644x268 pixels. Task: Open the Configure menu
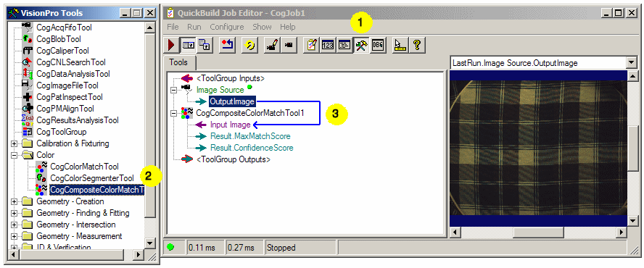click(227, 27)
